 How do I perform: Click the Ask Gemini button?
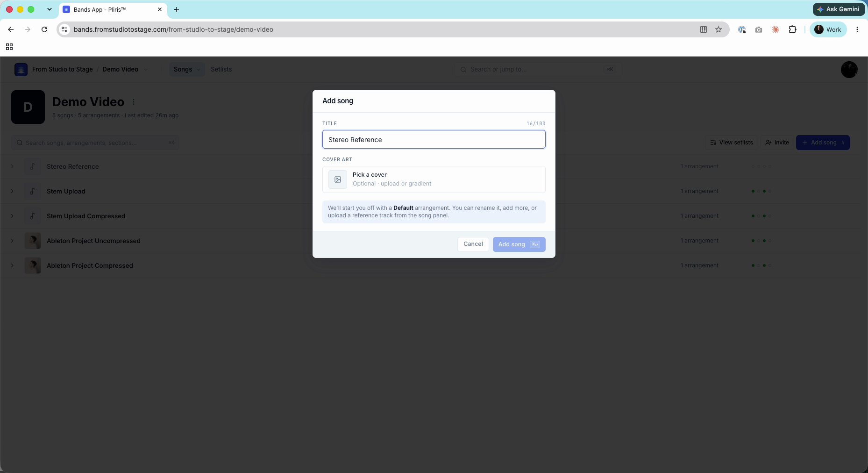(x=839, y=9)
